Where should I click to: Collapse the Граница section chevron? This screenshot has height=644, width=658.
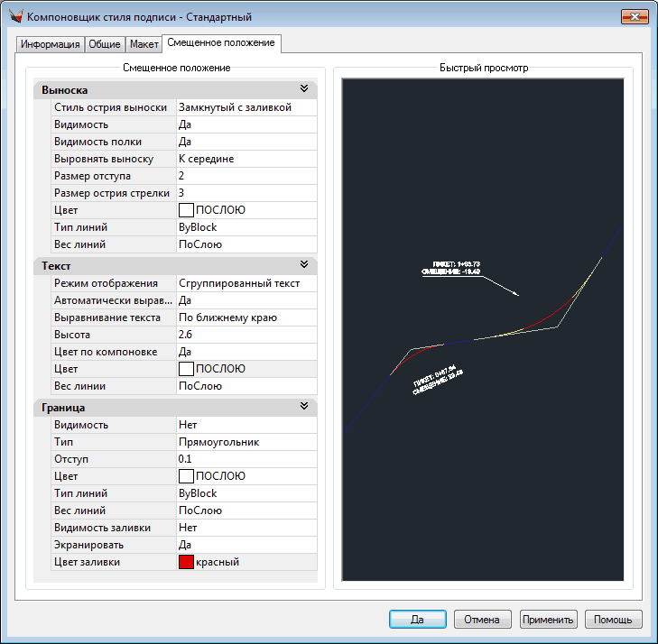[304, 406]
